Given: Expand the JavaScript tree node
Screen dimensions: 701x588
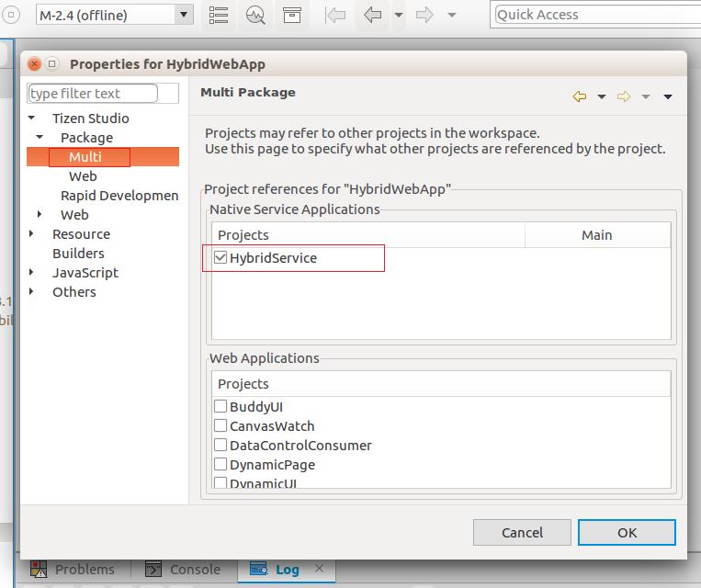Looking at the screenshot, I should pyautogui.click(x=32, y=273).
